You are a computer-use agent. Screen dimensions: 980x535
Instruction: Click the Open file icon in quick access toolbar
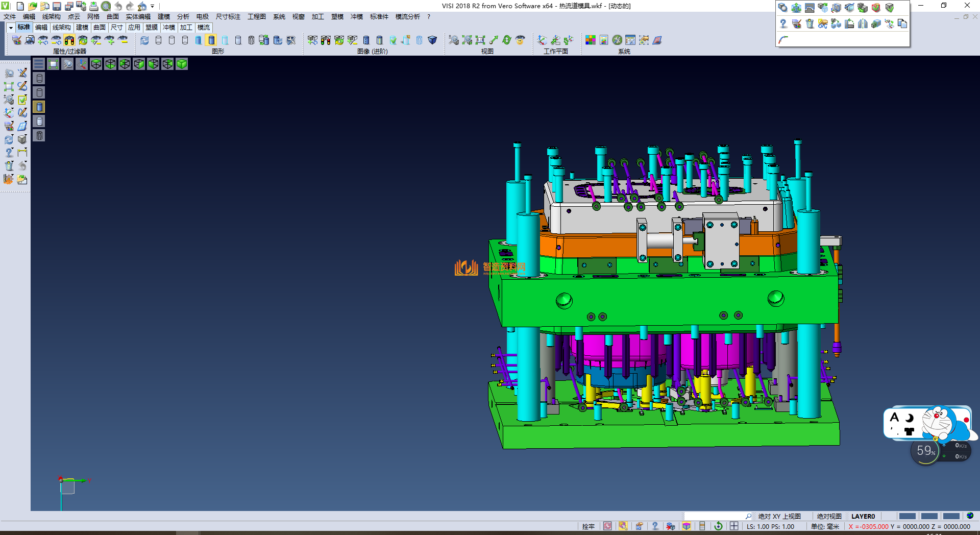click(32, 6)
